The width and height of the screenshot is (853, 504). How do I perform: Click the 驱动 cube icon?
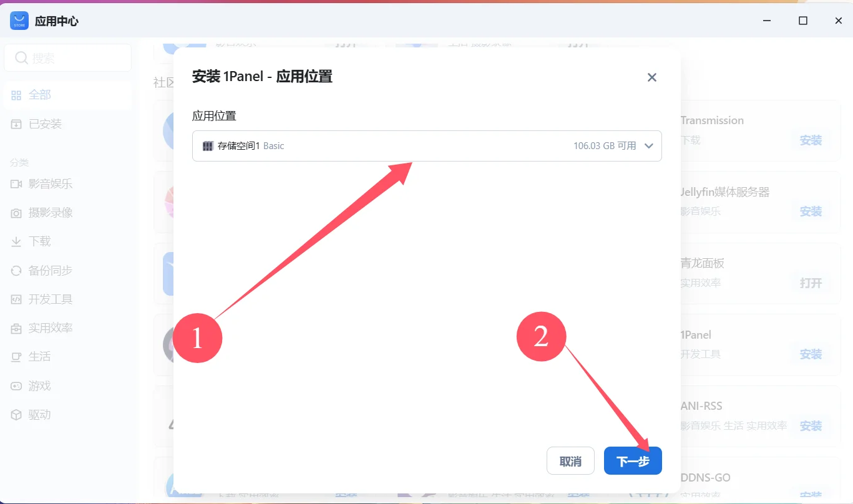[16, 415]
